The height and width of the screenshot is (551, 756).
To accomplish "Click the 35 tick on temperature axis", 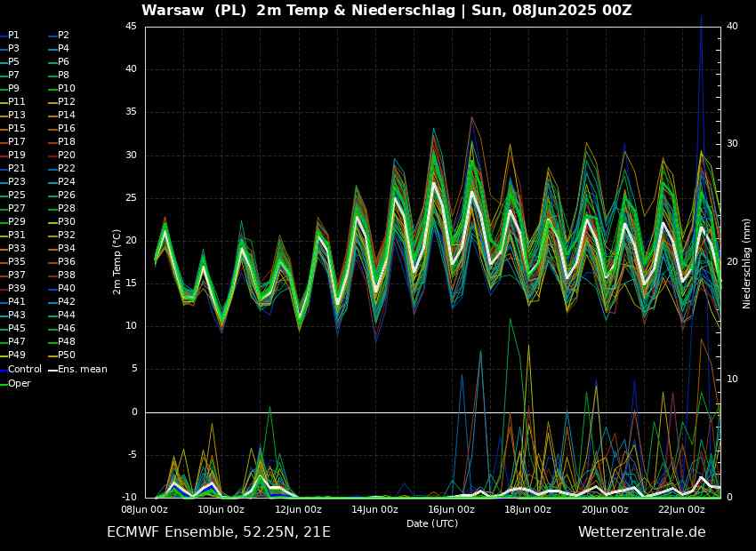I will (132, 112).
